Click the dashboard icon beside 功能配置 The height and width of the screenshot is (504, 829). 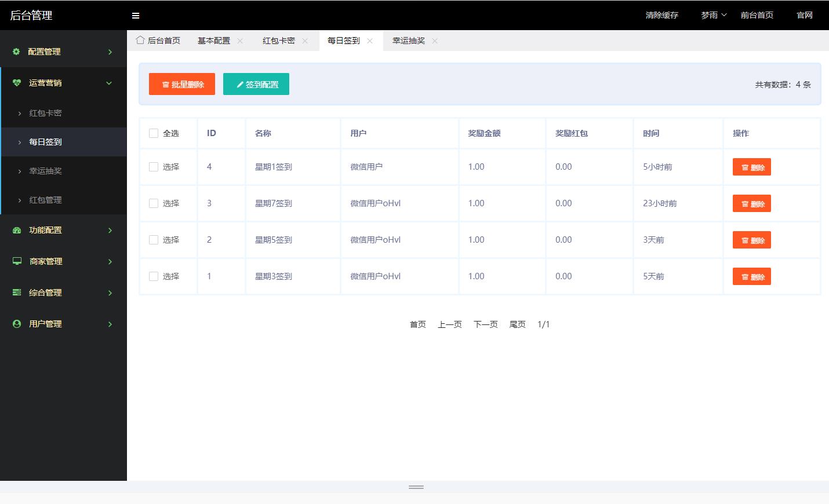coord(17,230)
